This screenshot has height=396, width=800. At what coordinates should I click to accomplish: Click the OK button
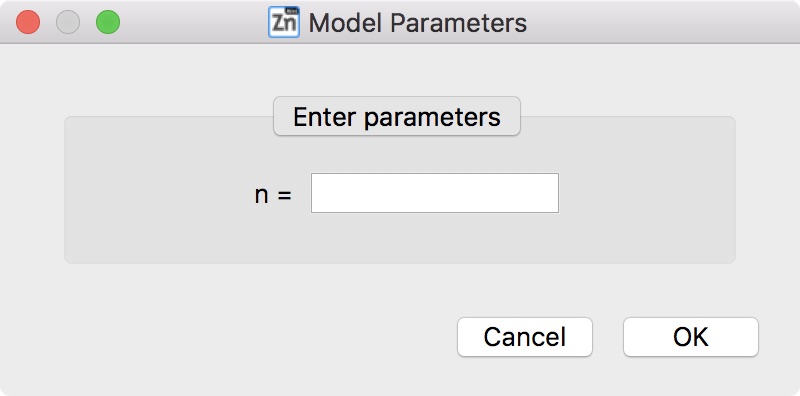pyautogui.click(x=691, y=337)
